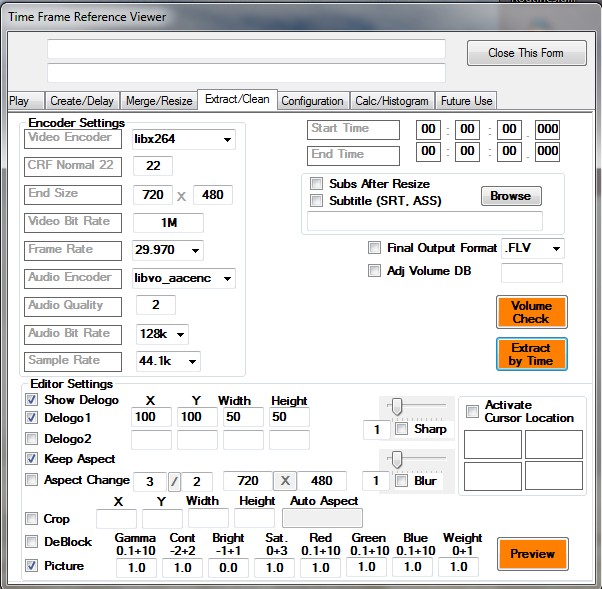
Task: Enable Subs After Resize checkbox
Action: click(x=316, y=184)
